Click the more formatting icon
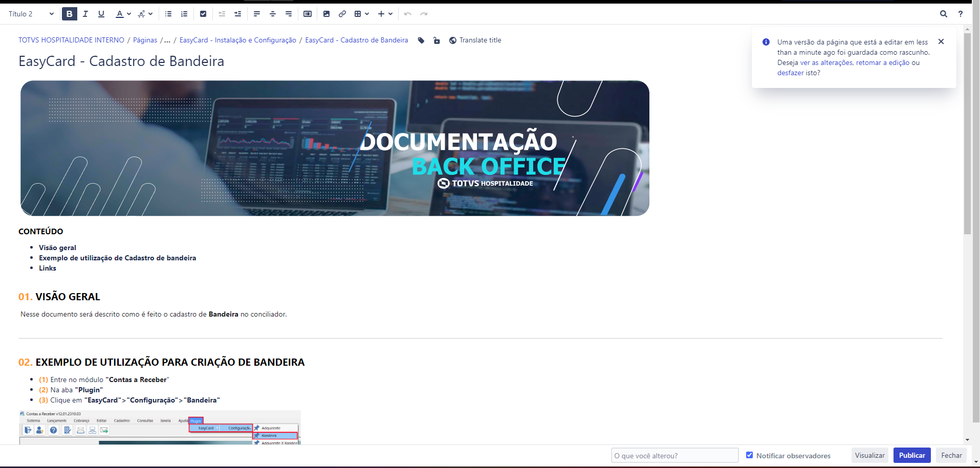980x468 pixels. [141, 14]
